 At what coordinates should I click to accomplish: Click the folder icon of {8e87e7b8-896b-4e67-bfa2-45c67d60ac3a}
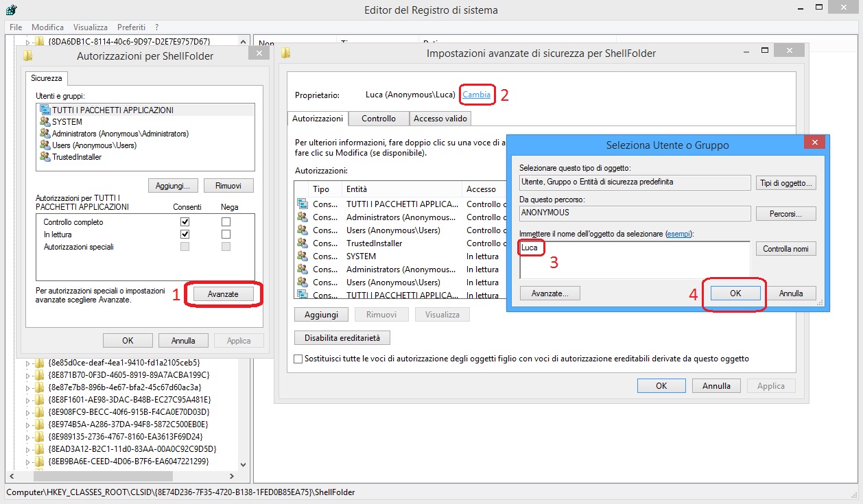(x=40, y=387)
